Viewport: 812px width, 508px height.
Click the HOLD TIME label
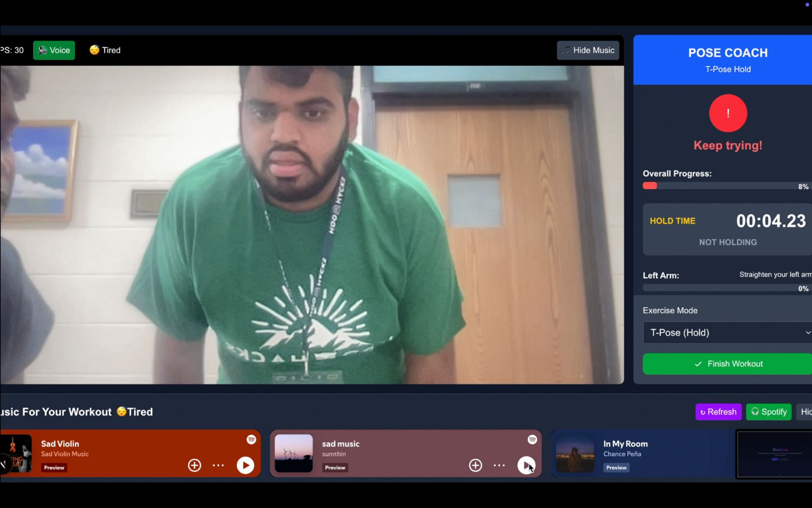click(672, 221)
